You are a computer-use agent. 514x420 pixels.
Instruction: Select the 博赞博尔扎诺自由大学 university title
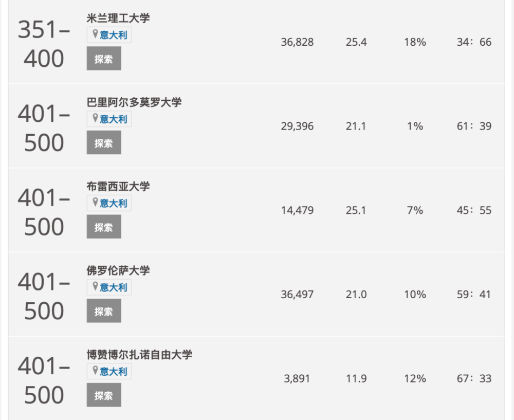(139, 355)
